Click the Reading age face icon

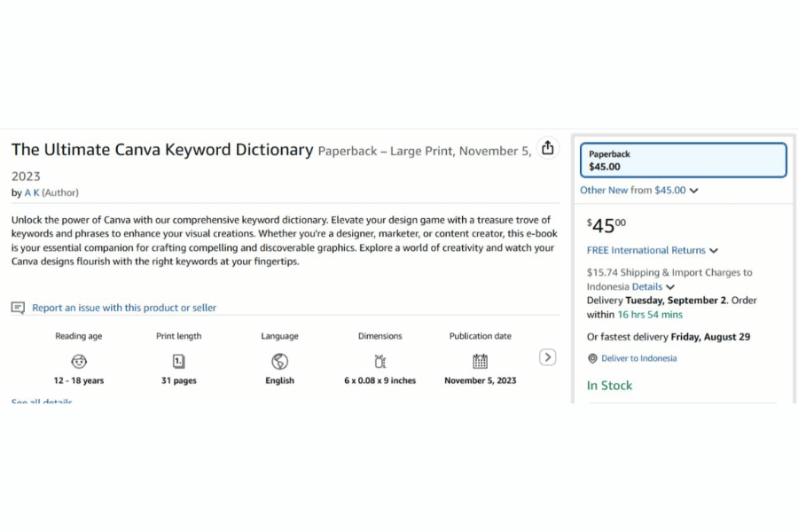point(79,361)
